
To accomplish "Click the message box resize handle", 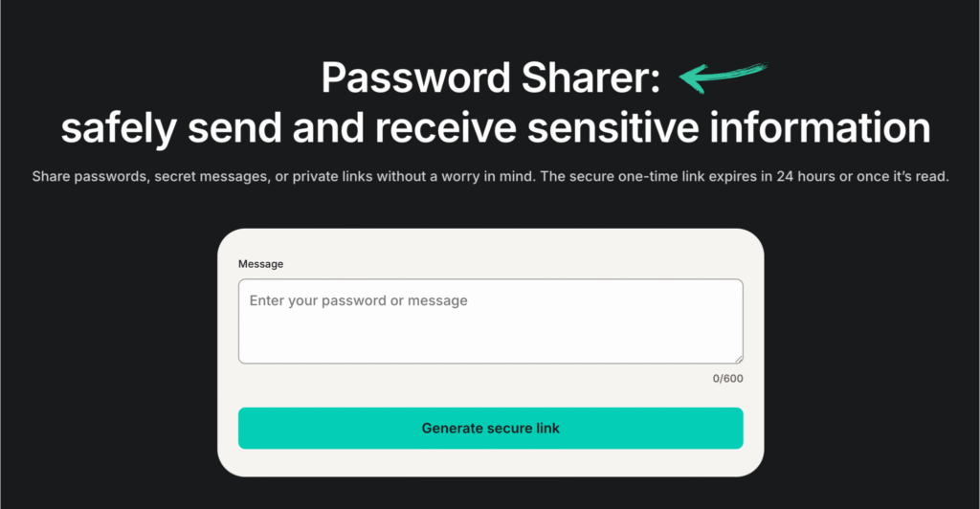I will 738,358.
